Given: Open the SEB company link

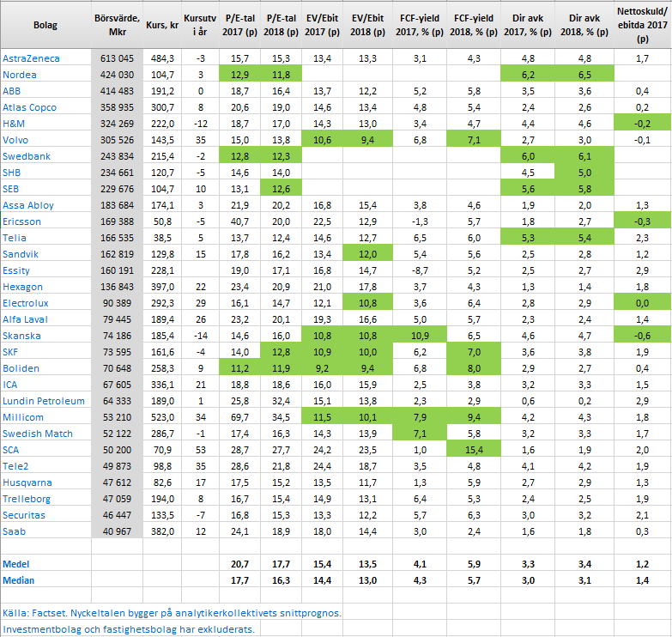Looking at the screenshot, I should tap(10, 189).
